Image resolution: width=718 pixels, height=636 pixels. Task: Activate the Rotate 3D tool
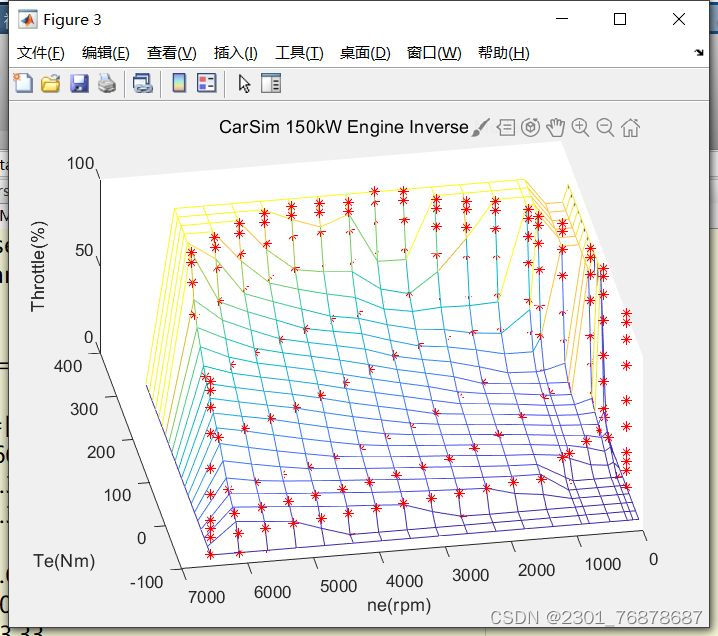pyautogui.click(x=531, y=127)
